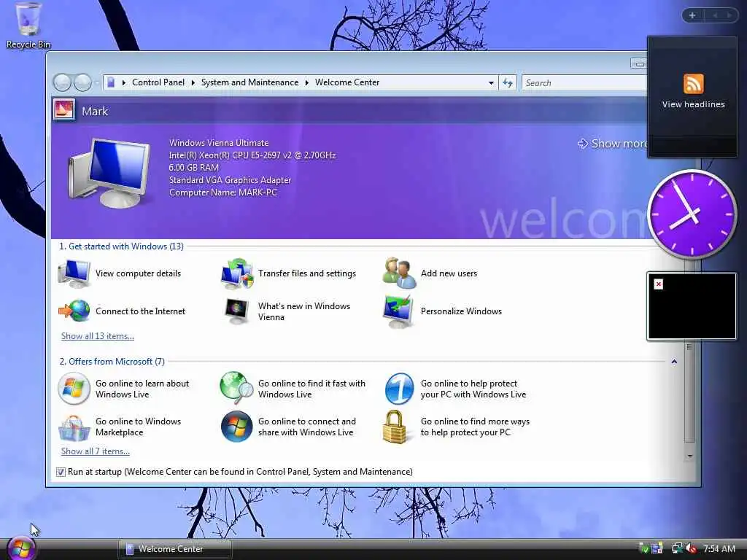Click the Back navigation button
747x560 pixels.
(x=62, y=82)
